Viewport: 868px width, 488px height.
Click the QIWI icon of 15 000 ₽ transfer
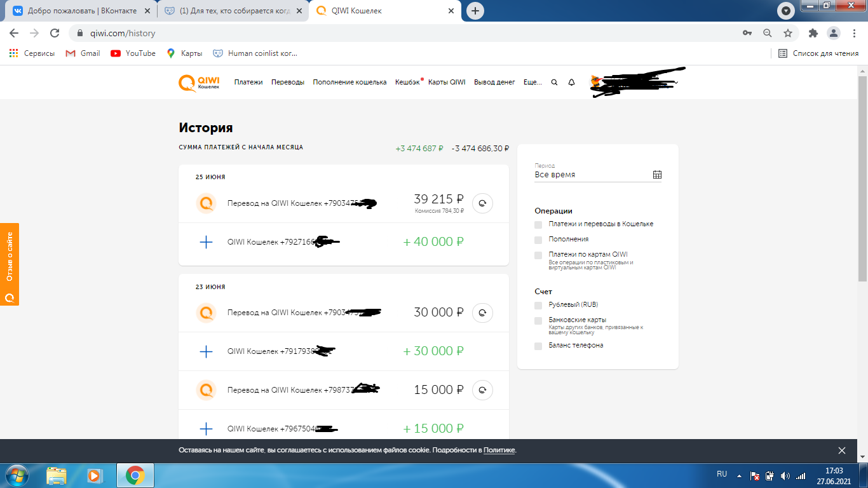click(206, 390)
